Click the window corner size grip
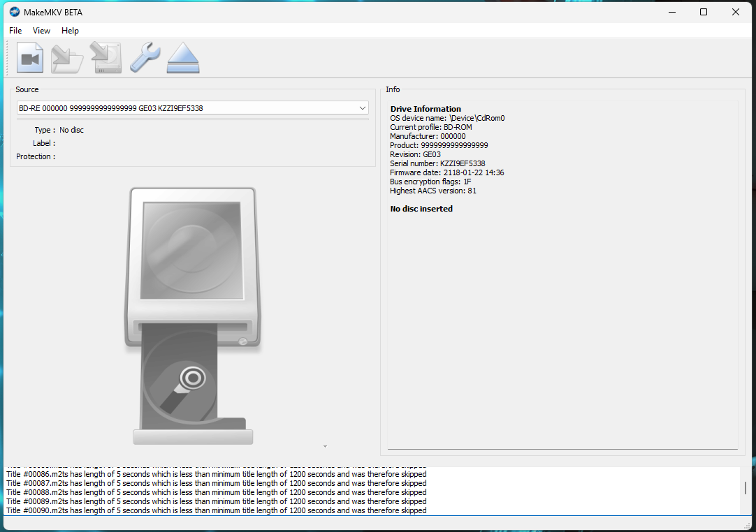756x532 pixels. click(x=748, y=525)
